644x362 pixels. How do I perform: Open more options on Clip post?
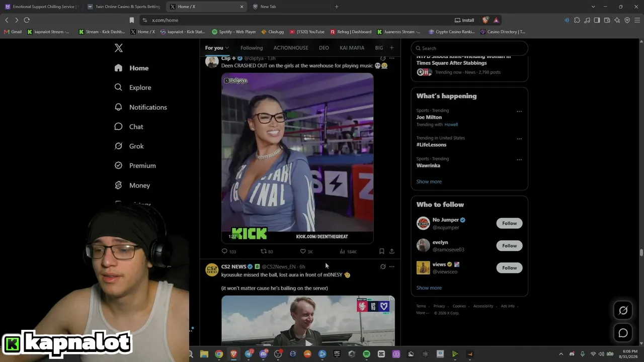coord(392,58)
